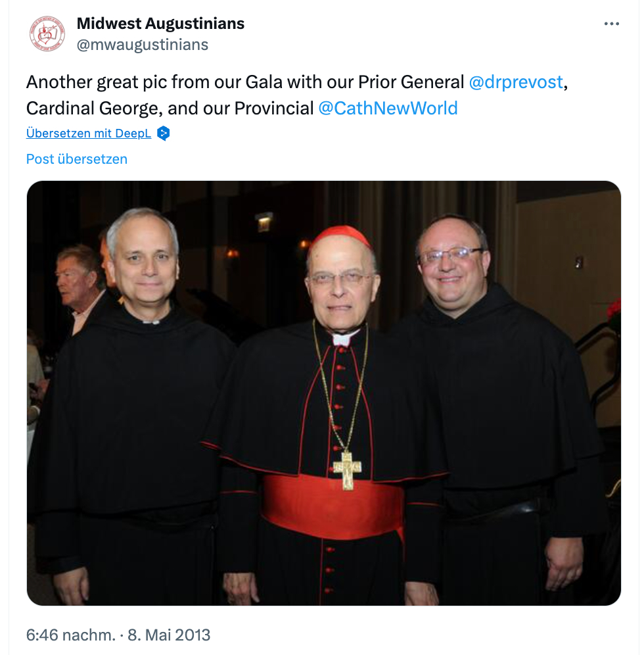
Task: Open the Midwest Augustinians display name
Action: tap(160, 24)
